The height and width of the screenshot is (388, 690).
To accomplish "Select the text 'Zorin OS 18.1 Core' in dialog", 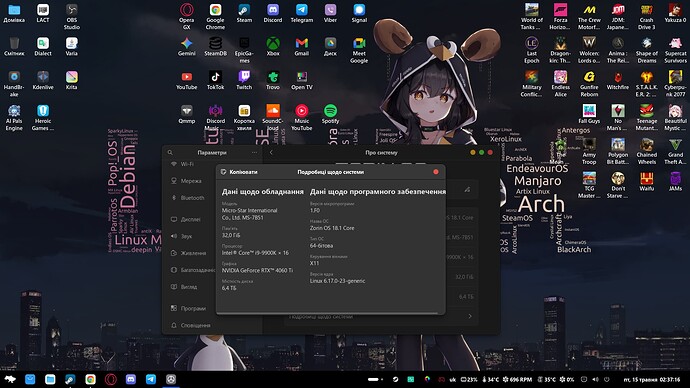I will (332, 228).
